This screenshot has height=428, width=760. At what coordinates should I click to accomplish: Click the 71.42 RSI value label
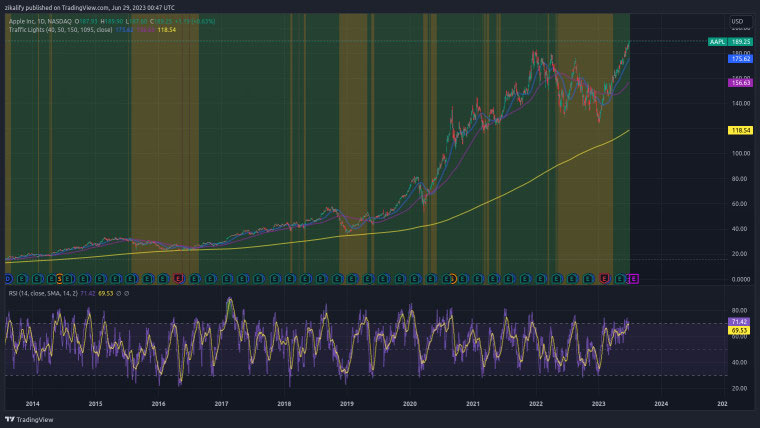(739, 321)
